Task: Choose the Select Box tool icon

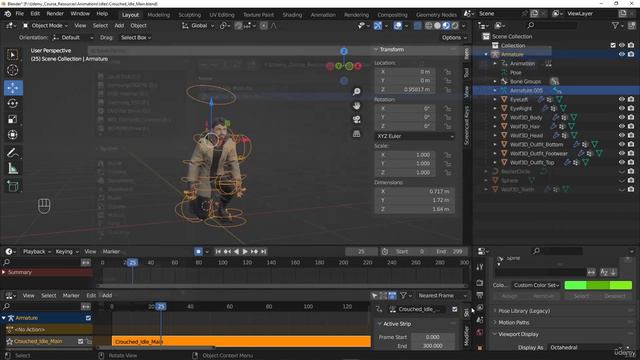Action: (13, 54)
